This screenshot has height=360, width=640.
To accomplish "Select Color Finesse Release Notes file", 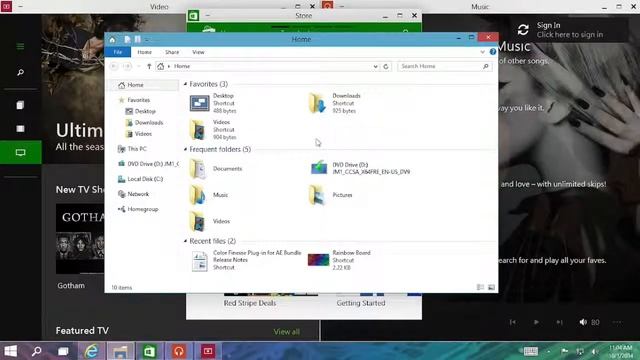I will pyautogui.click(x=247, y=260).
